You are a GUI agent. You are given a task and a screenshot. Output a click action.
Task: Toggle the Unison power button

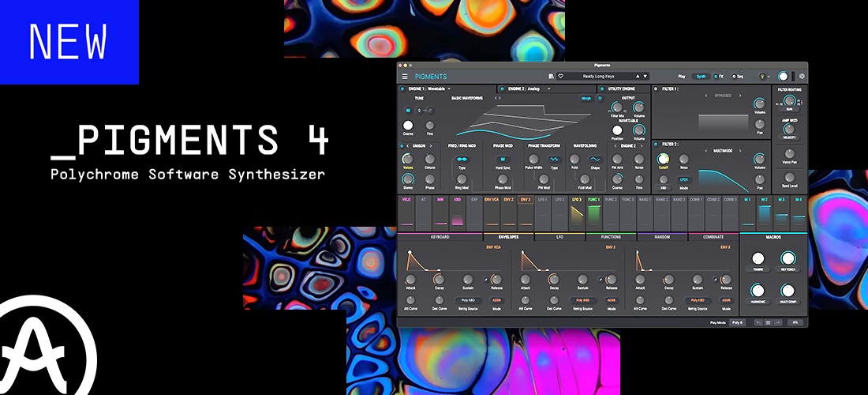tap(402, 145)
